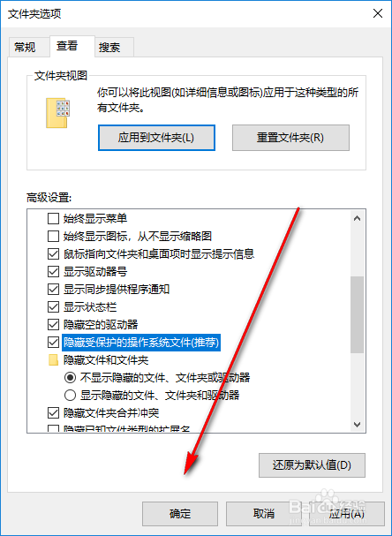Uncheck 隐藏空的驱动器 option
Image resolution: width=392 pixels, height=536 pixels.
click(53, 324)
